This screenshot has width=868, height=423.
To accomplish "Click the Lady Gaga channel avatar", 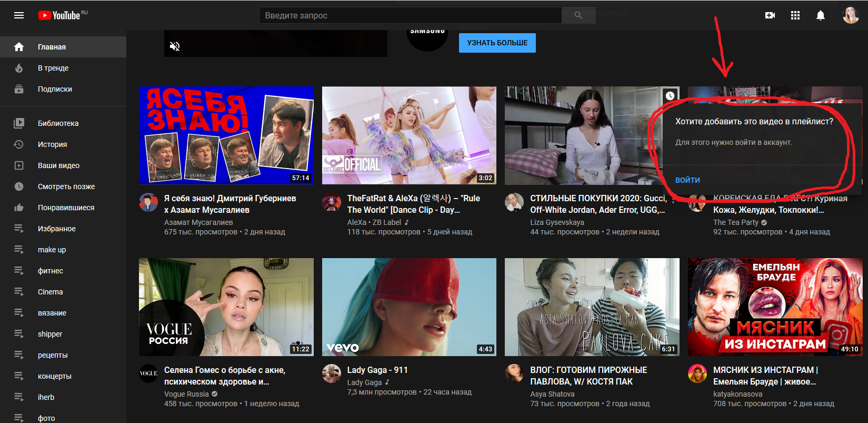I will (332, 373).
